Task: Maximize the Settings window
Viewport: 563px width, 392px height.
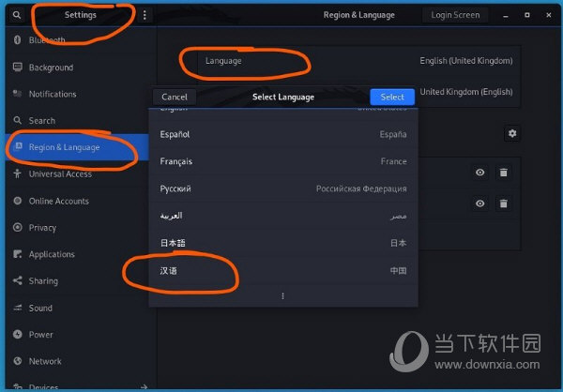Action: click(x=526, y=15)
